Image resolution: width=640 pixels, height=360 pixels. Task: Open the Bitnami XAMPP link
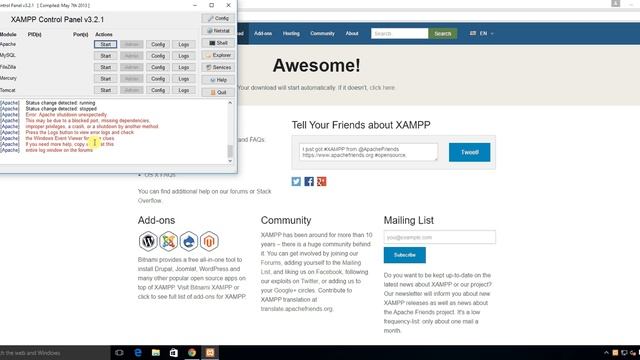pos(211,287)
